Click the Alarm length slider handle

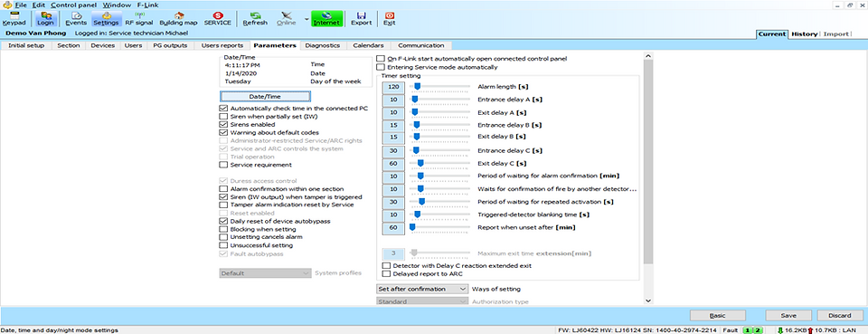coord(417,86)
